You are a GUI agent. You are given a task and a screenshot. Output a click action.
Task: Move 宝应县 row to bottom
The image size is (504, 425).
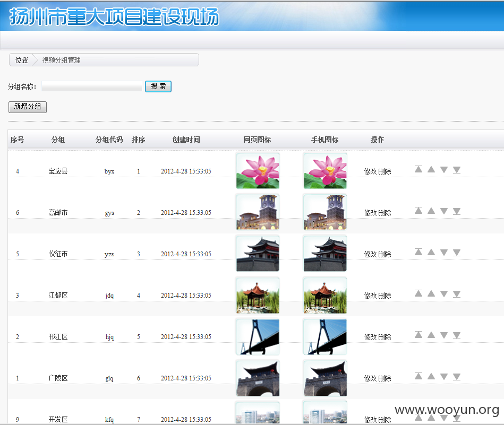tap(457, 169)
